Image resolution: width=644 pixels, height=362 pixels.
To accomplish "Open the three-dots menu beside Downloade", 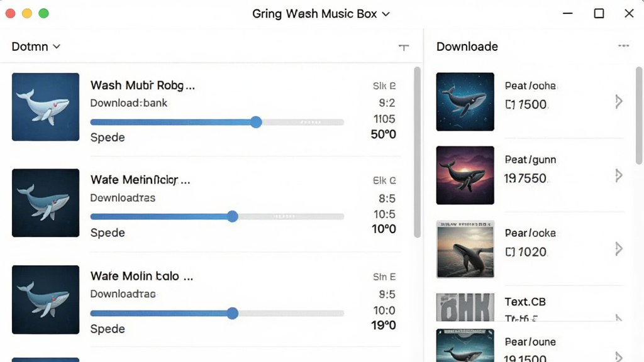I will click(x=623, y=46).
